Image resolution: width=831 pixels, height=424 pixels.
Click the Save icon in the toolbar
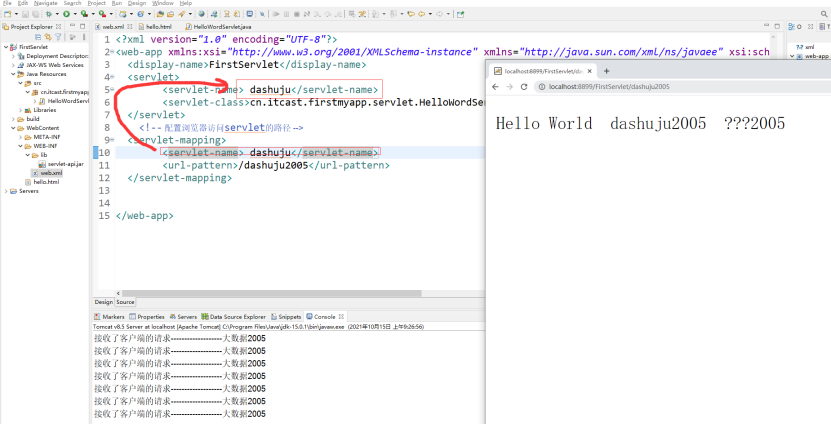(25, 14)
